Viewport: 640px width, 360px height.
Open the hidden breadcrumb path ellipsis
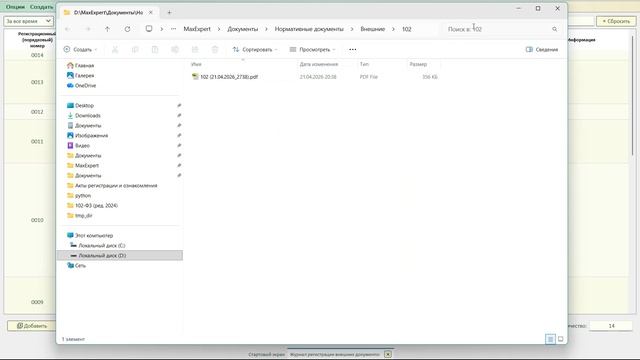[173, 29]
